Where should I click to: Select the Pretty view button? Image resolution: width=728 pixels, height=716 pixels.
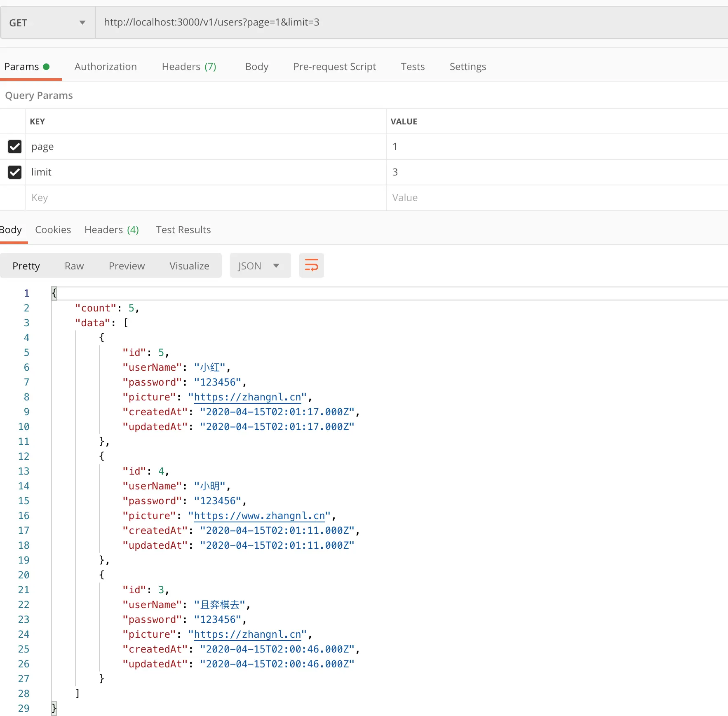point(26,266)
